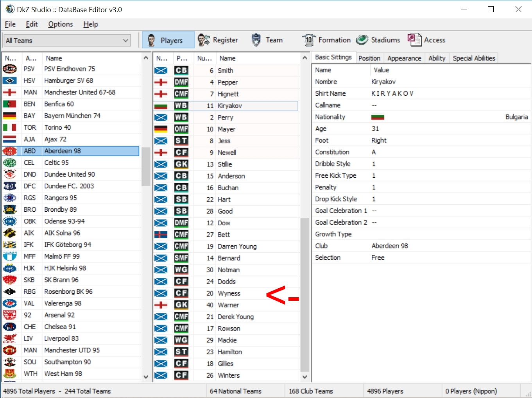Image resolution: width=532 pixels, height=398 pixels.
Task: Click the Rangers 95 club badge icon
Action: 10,198
